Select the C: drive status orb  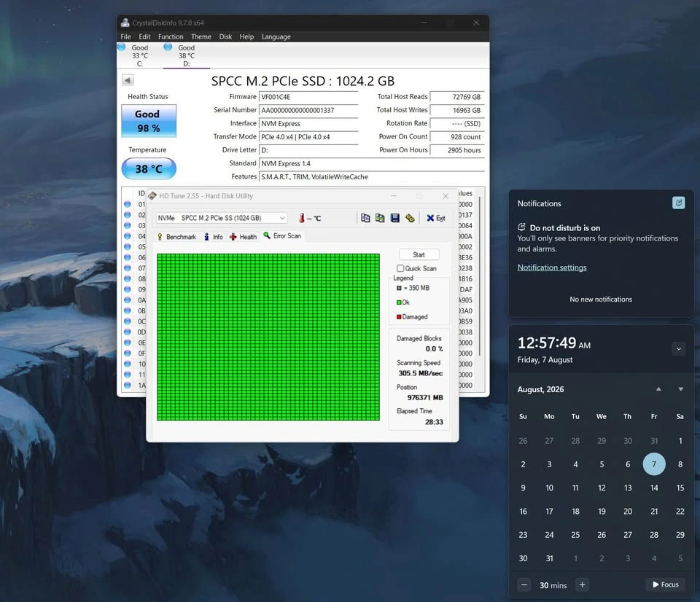[x=122, y=47]
